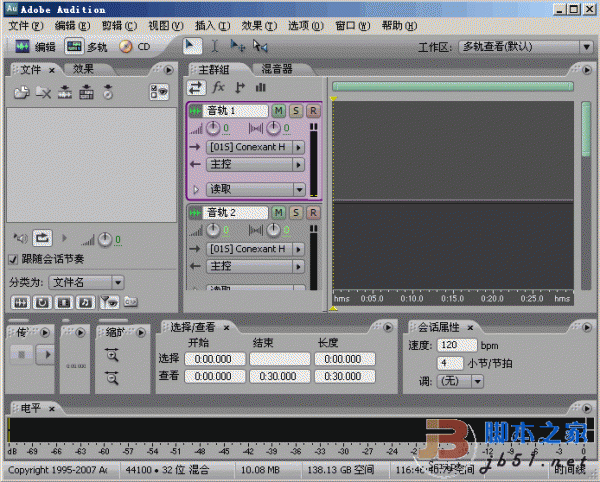Click Zoom in magnifier icon
Viewport: 600px width, 482px height.
point(112,355)
